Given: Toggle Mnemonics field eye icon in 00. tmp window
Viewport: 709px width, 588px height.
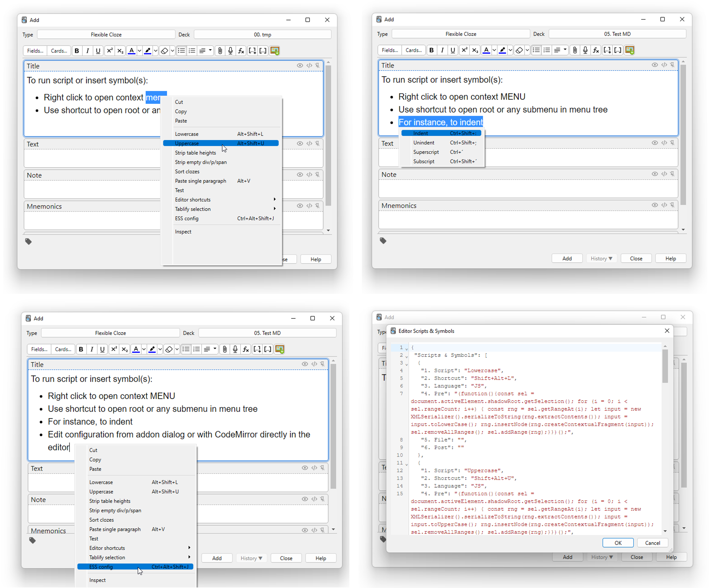Looking at the screenshot, I should (300, 206).
